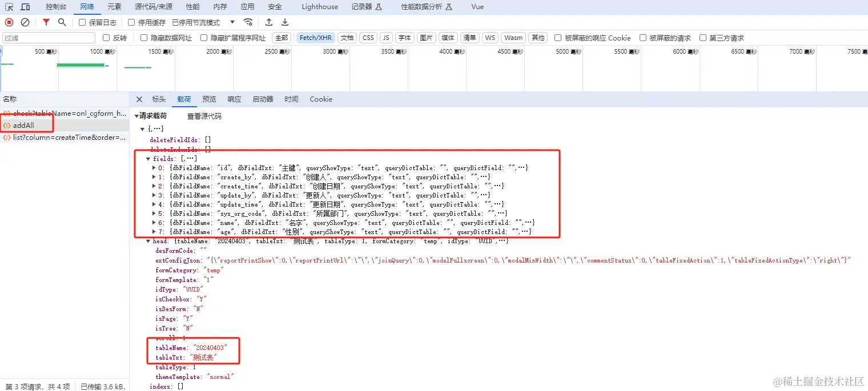868x391 pixels.
Task: Filter by JS requests
Action: pos(387,38)
